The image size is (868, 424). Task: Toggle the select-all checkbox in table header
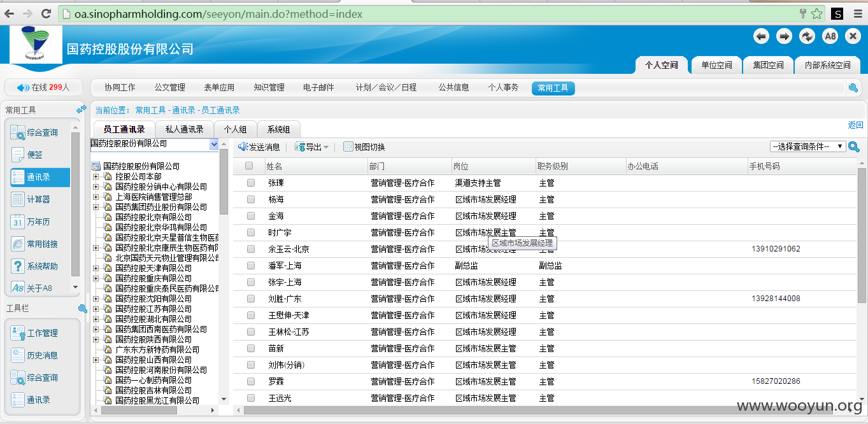click(x=249, y=166)
